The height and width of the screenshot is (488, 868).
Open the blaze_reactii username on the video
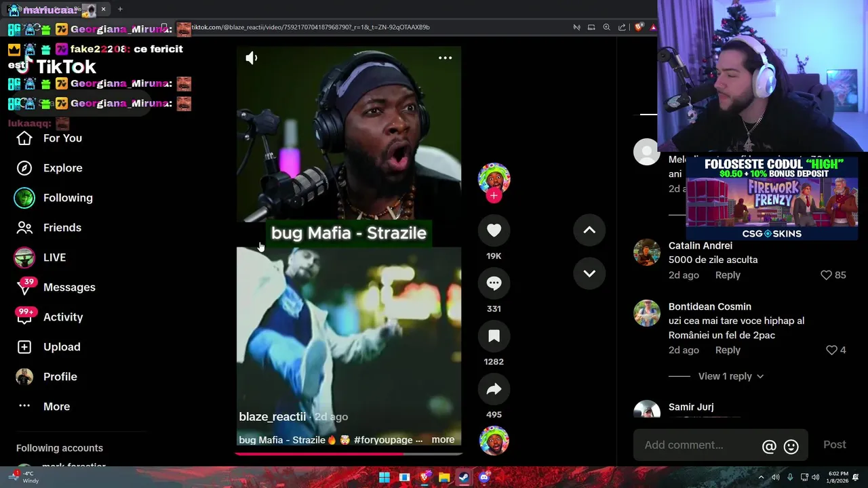(273, 417)
